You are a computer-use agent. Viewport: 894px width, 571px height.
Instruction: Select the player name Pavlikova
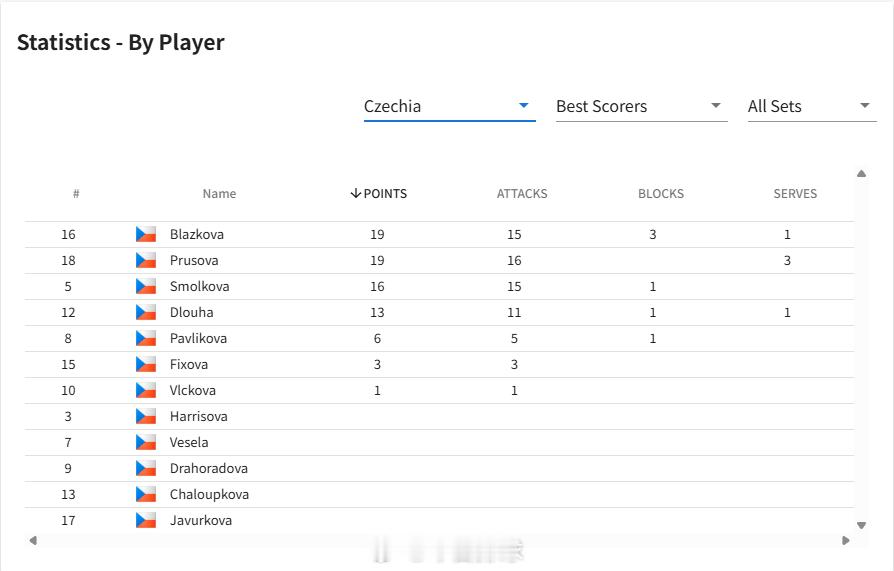198,338
